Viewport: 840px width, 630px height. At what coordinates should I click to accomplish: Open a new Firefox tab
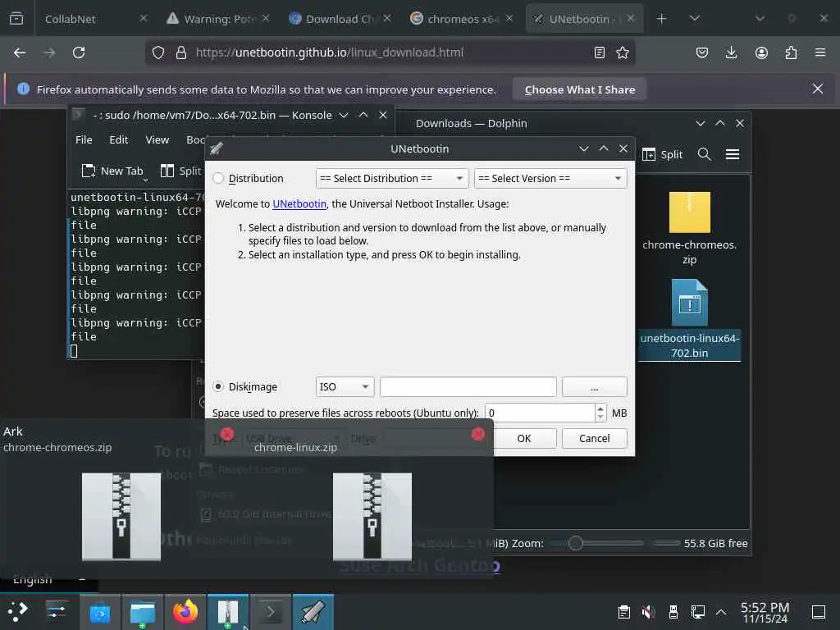tap(662, 19)
